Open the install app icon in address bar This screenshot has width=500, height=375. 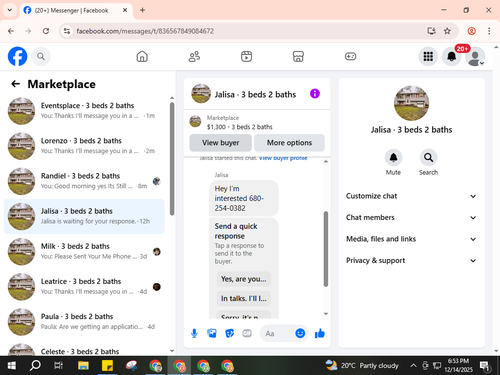431,31
